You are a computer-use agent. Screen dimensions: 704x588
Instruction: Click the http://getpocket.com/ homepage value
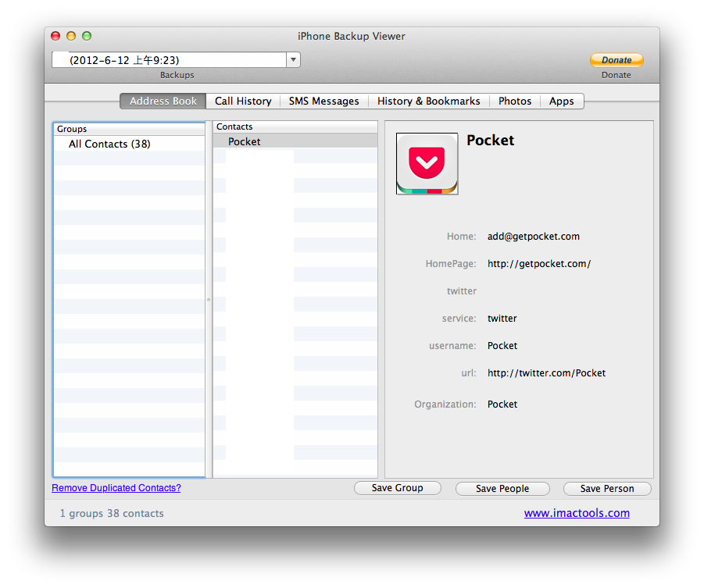click(x=539, y=264)
